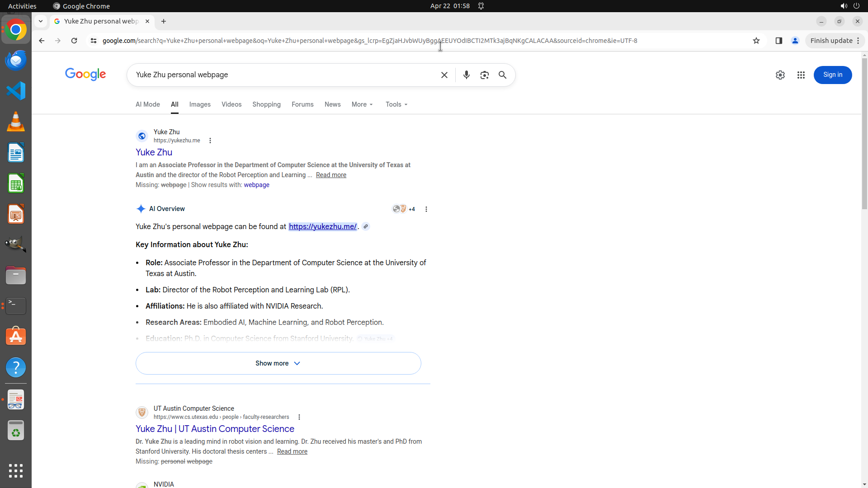The image size is (868, 488).
Task: Click the Google search input field
Action: coord(285,75)
